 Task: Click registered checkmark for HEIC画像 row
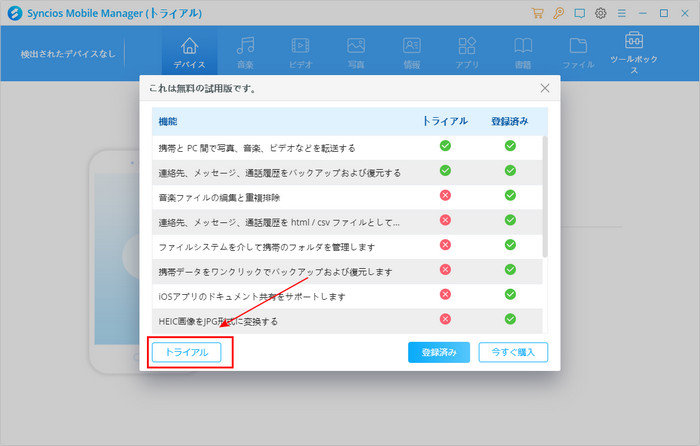[x=510, y=319]
